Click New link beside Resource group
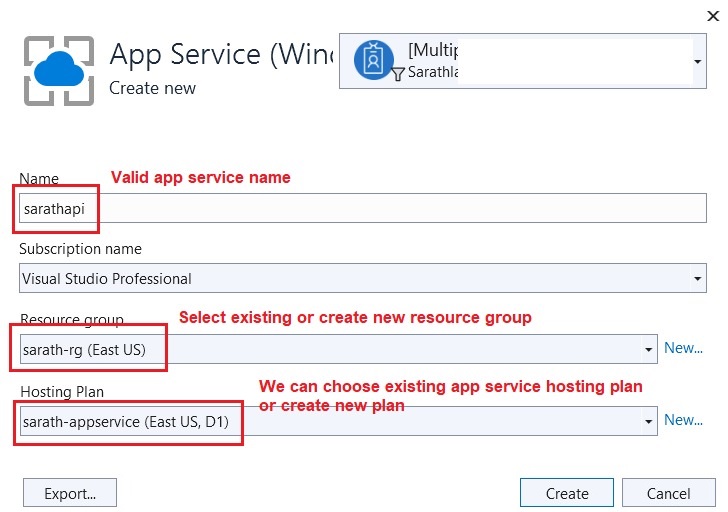 click(683, 348)
